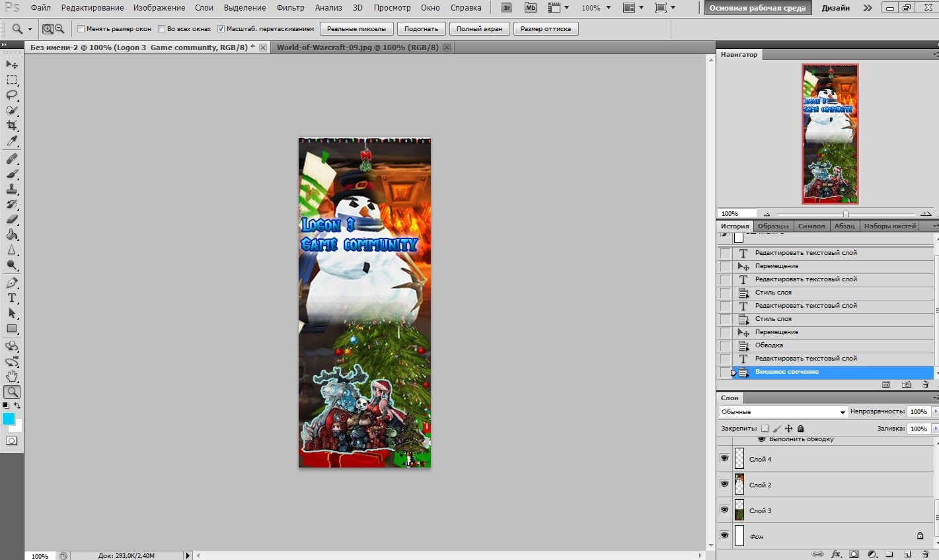Enable the 'Менять размер окон' checkbox

point(81,29)
